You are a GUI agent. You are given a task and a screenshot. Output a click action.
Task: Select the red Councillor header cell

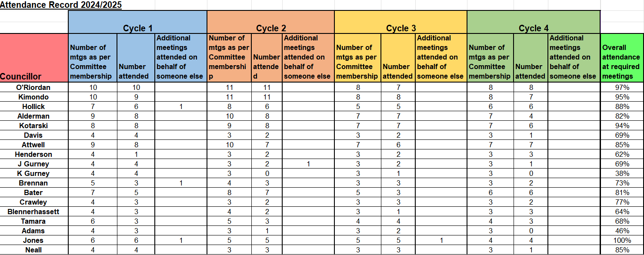pos(34,58)
